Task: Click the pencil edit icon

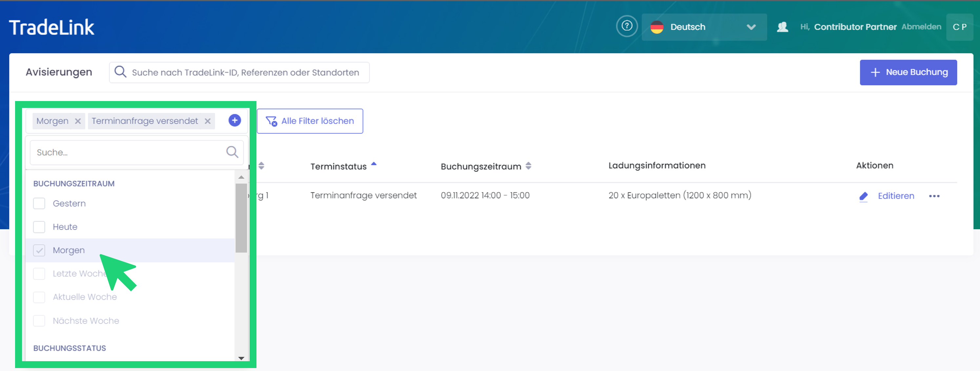Action: click(x=863, y=196)
